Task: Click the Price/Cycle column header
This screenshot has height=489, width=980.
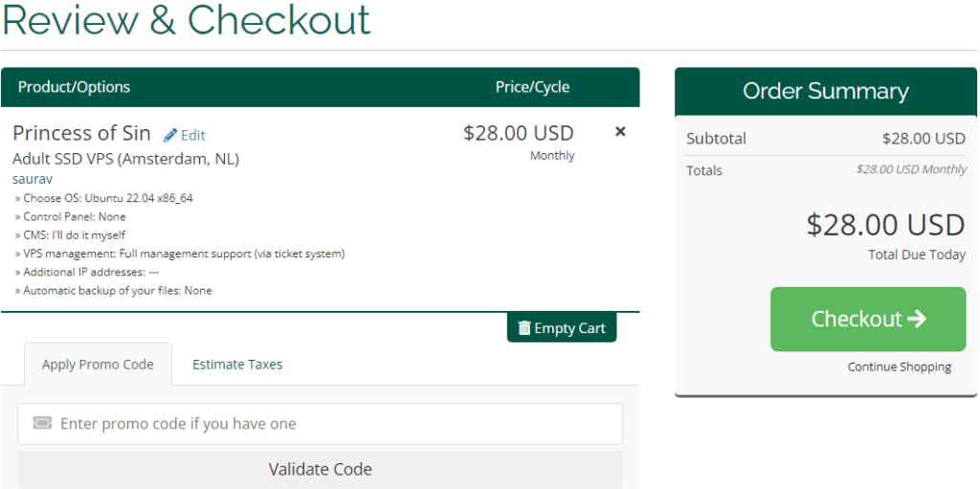Action: click(532, 87)
